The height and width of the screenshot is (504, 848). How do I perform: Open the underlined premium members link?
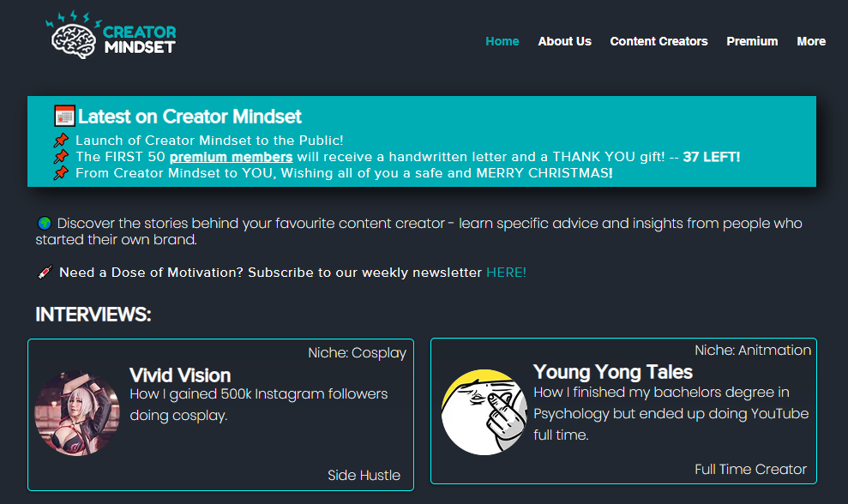(231, 156)
